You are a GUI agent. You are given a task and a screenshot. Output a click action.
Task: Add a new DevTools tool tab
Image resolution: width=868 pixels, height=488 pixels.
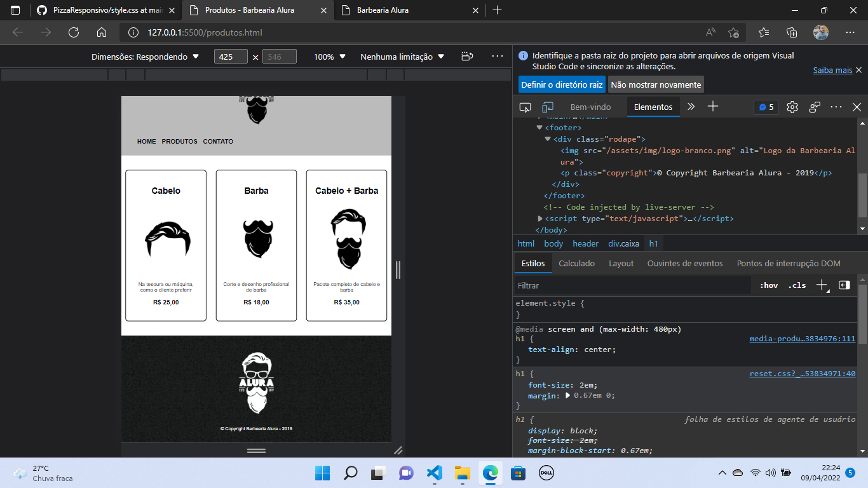click(713, 107)
